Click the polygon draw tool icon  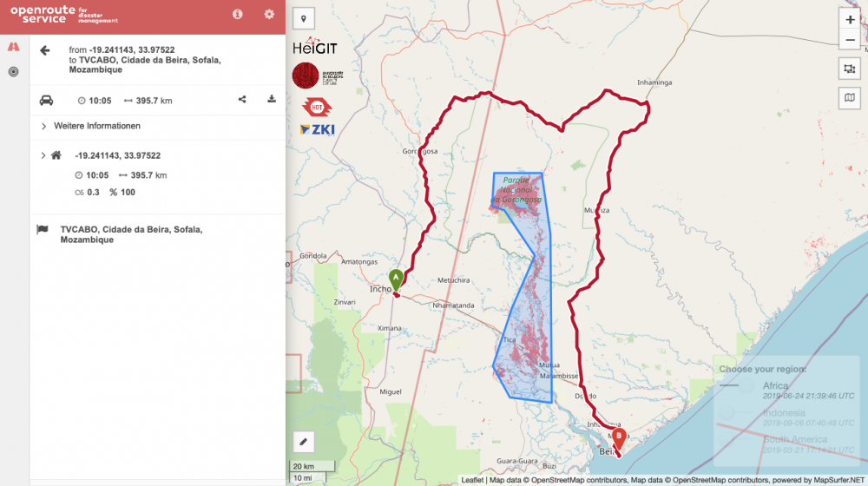point(849,69)
